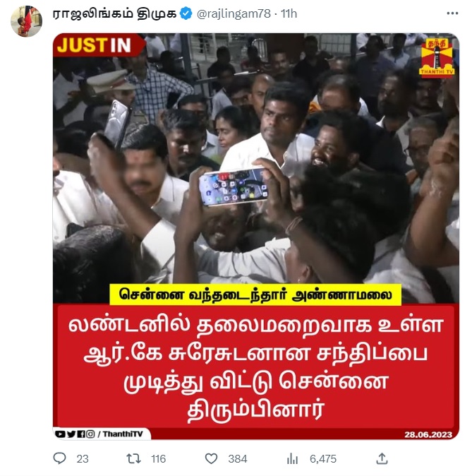This screenshot has width=472, height=476.
Task: Click the retweet count 116
Action: [158, 458]
